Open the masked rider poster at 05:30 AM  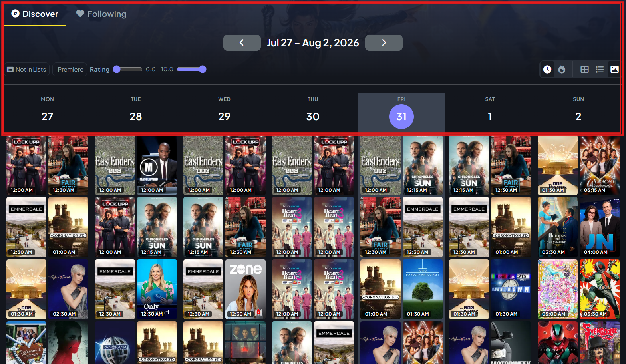600,289
